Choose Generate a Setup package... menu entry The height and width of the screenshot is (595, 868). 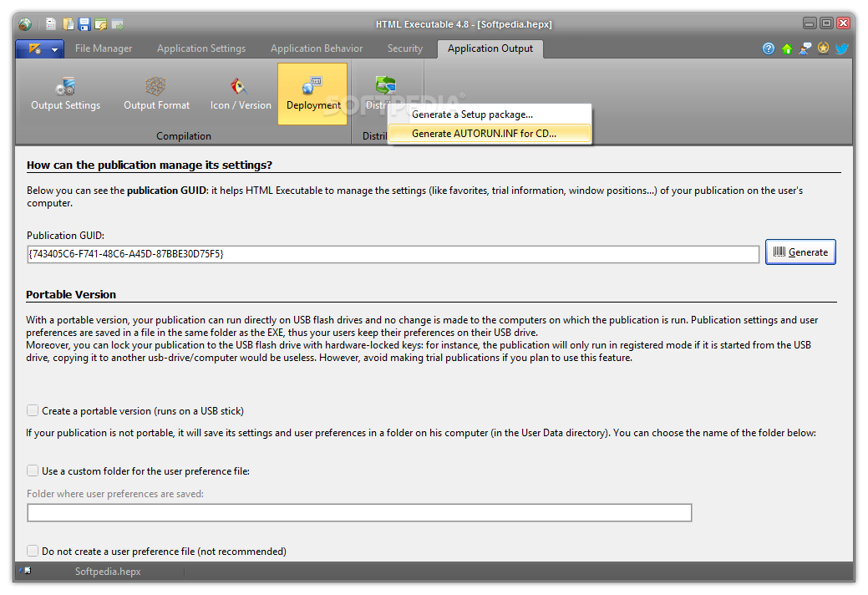pyautogui.click(x=490, y=114)
